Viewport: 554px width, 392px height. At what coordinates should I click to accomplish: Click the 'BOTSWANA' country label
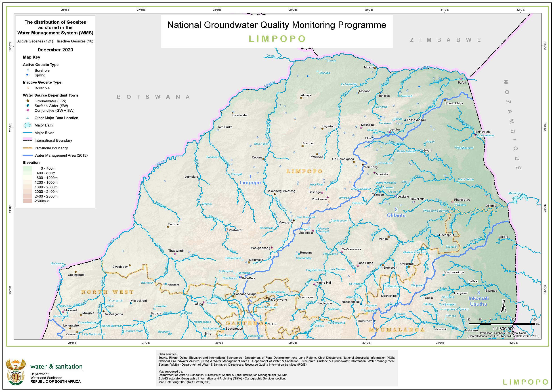click(x=154, y=97)
